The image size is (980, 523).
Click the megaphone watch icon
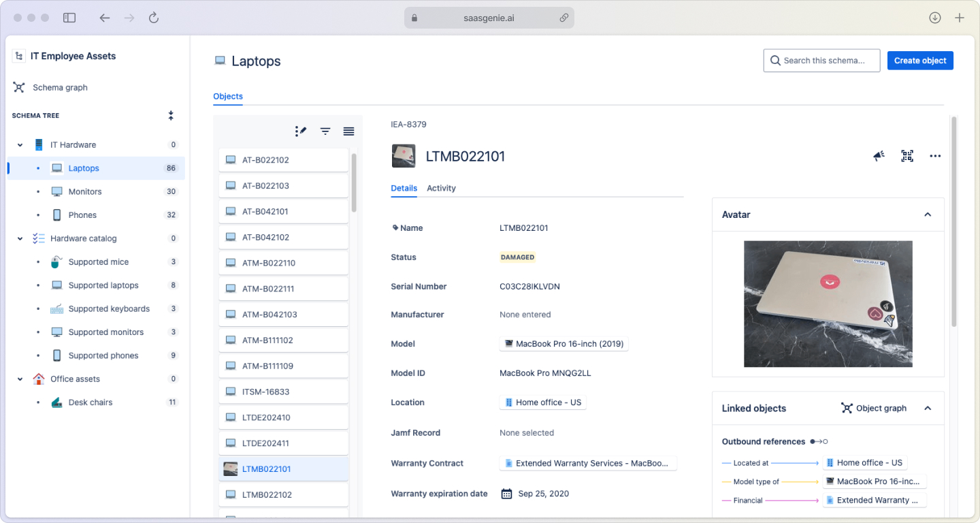point(879,156)
